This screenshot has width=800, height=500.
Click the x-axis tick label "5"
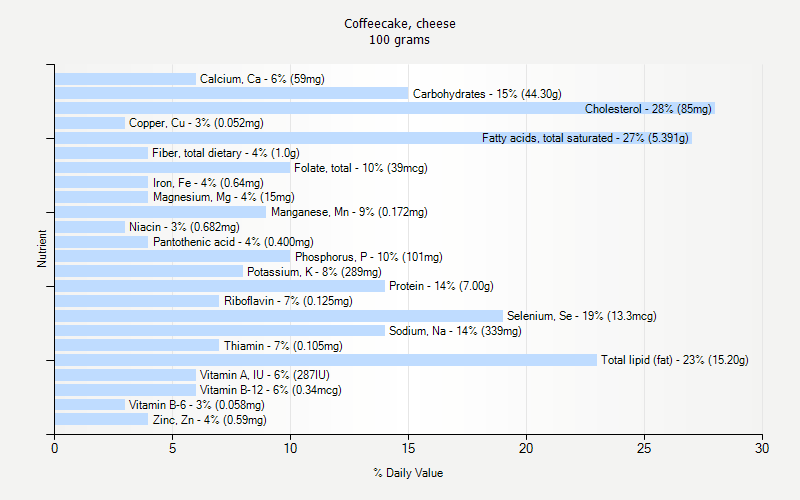pyautogui.click(x=172, y=448)
